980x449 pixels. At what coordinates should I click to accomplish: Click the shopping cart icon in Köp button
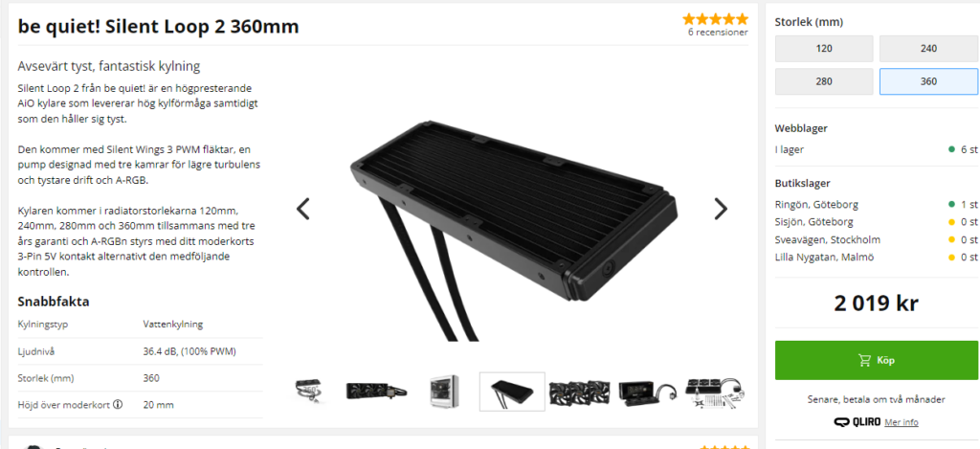point(864,360)
